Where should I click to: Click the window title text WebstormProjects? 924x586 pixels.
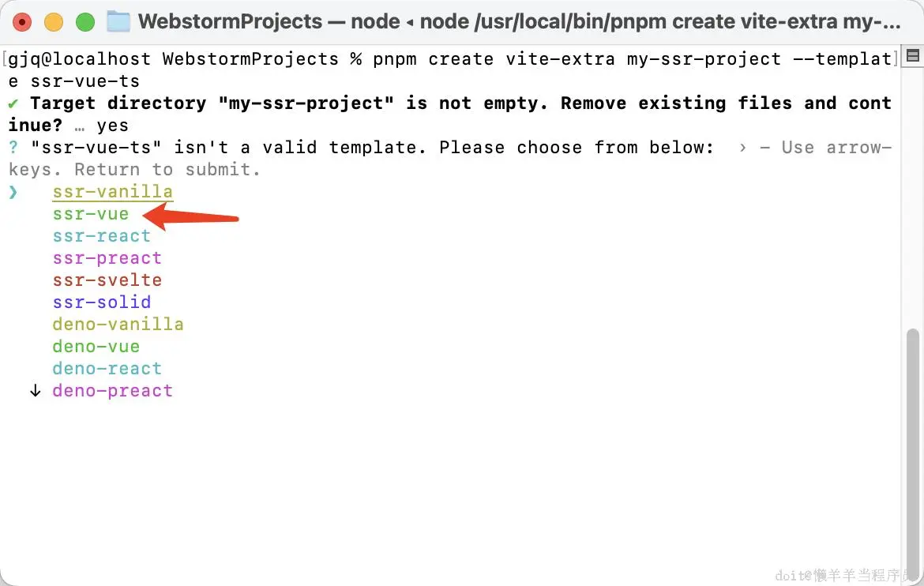pyautogui.click(x=231, y=22)
